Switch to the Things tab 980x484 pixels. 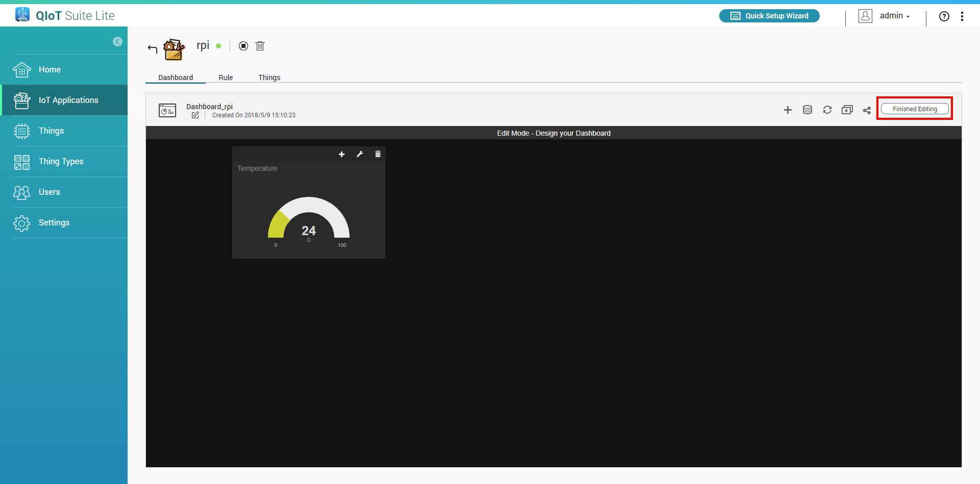tap(269, 78)
